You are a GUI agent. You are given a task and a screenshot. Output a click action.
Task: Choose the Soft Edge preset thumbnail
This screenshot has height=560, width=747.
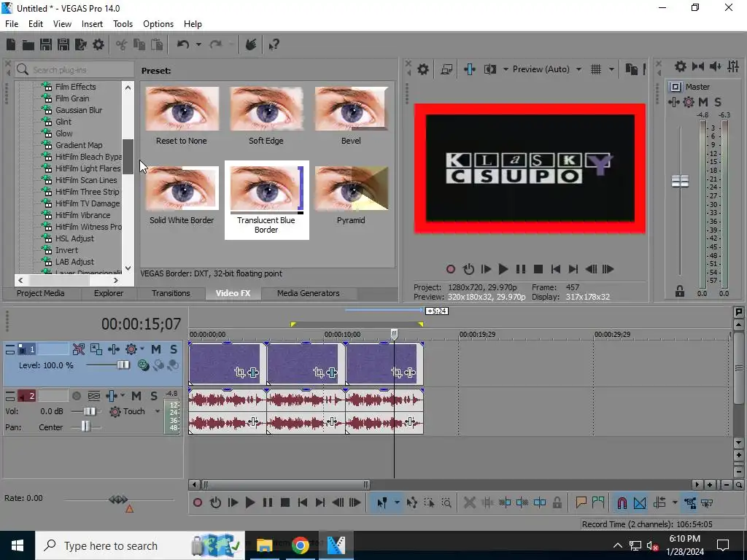266,109
